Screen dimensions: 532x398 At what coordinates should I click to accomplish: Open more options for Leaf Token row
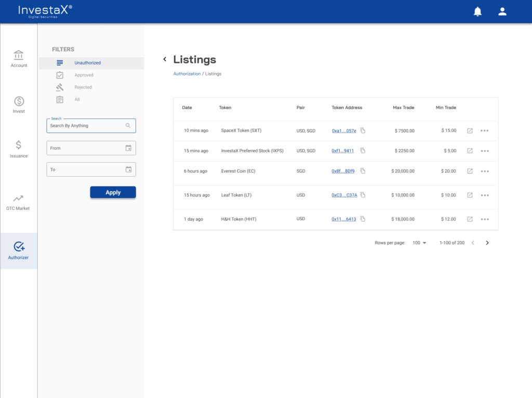click(485, 195)
